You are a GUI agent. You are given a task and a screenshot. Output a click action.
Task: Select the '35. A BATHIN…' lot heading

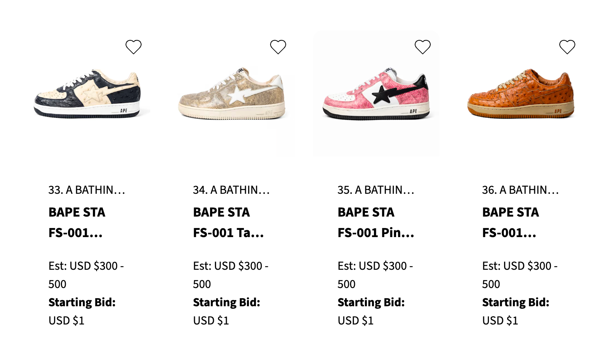(376, 190)
